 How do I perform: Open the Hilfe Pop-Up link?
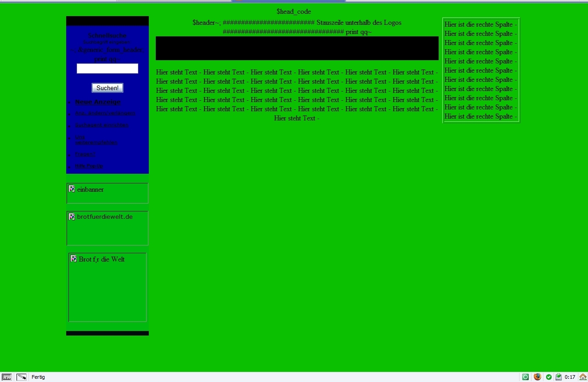click(89, 166)
